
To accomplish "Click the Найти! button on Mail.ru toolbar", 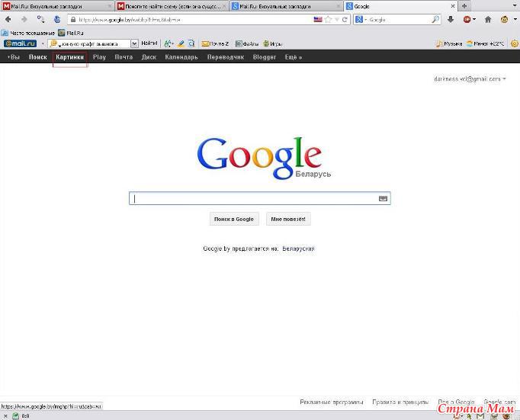I will pyautogui.click(x=149, y=43).
